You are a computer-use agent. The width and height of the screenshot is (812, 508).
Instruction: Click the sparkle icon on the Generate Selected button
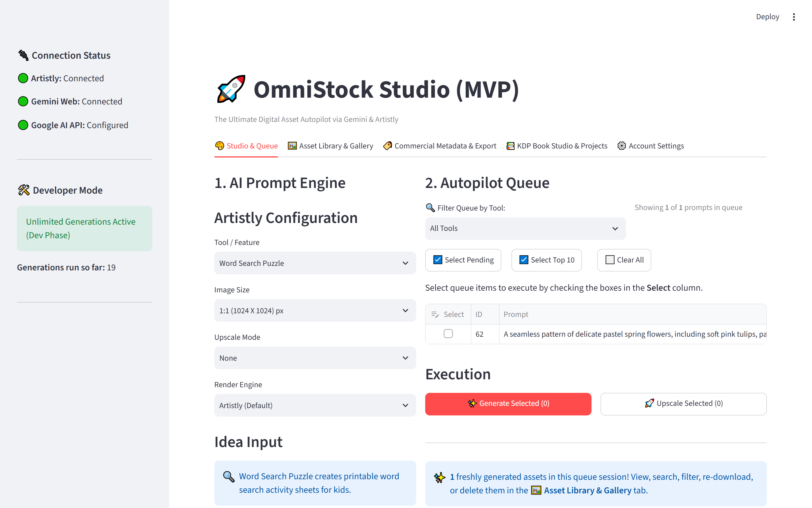[472, 404]
